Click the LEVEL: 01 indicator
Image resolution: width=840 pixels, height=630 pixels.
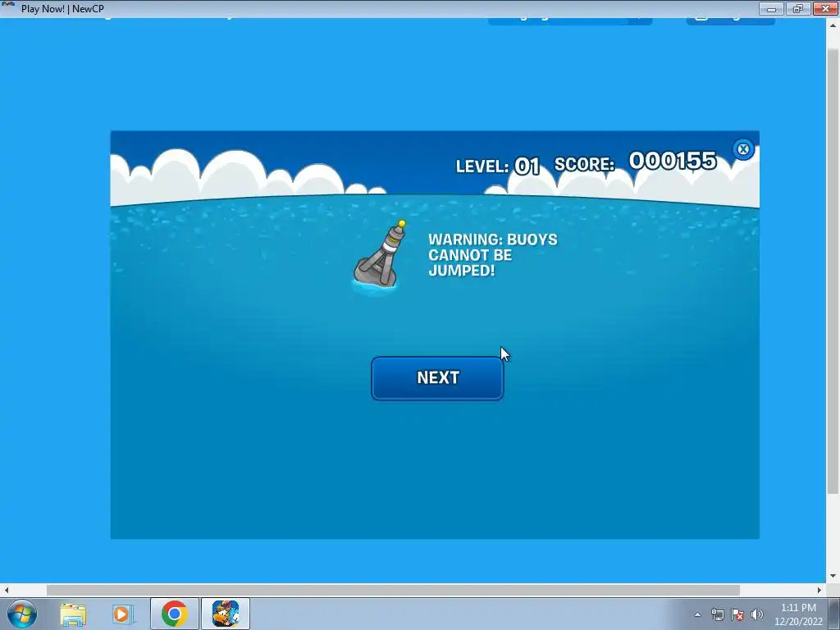click(498, 166)
